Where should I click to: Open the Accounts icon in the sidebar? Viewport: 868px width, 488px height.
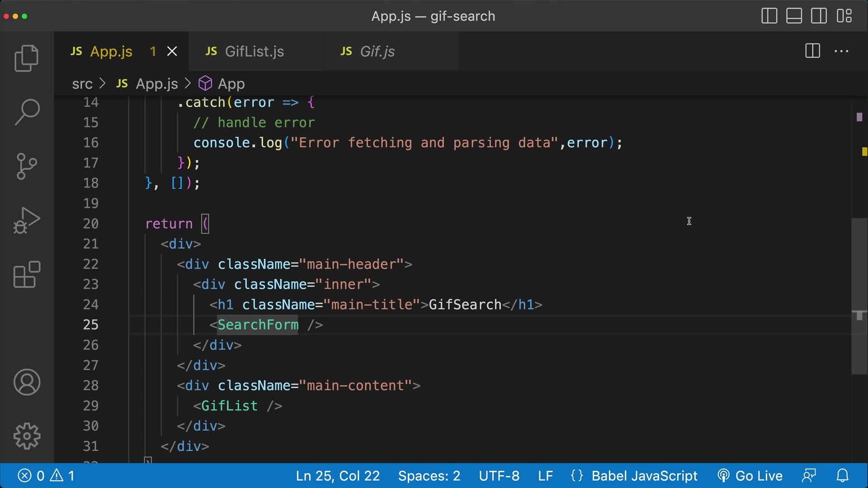[x=26, y=382]
